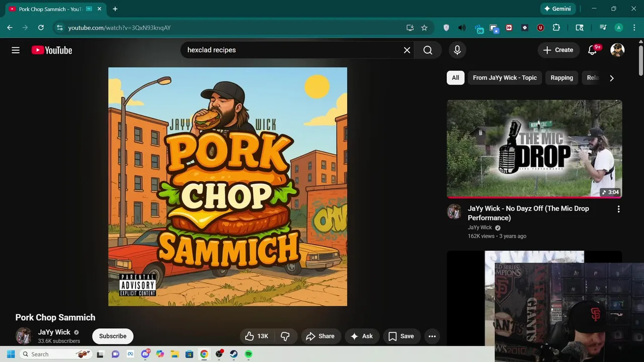The height and width of the screenshot is (362, 644).
Task: Close the Pork Chop Sammich tab
Action: pyautogui.click(x=99, y=9)
